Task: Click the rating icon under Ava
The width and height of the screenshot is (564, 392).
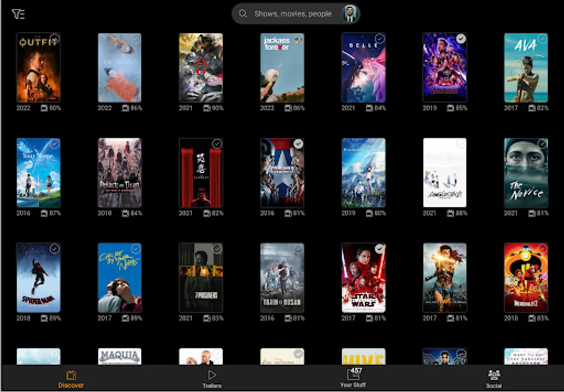Action: [x=531, y=108]
